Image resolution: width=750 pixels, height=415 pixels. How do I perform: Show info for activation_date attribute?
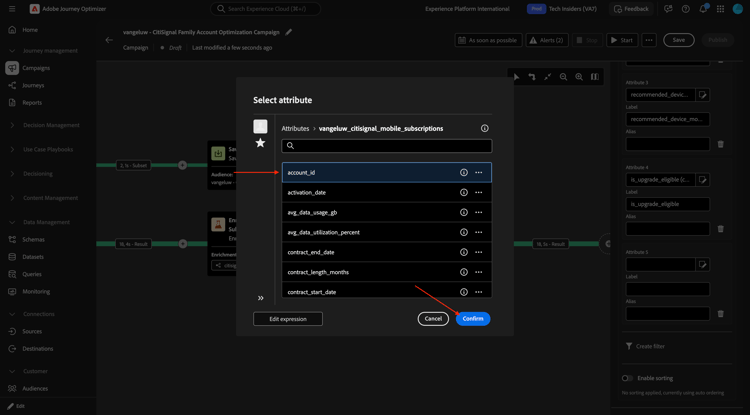tap(463, 192)
